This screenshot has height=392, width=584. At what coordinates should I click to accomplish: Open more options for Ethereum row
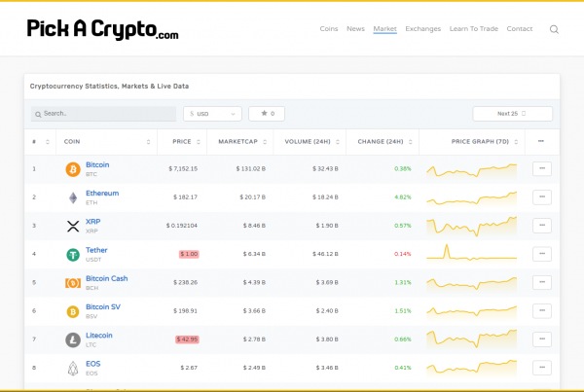click(542, 196)
